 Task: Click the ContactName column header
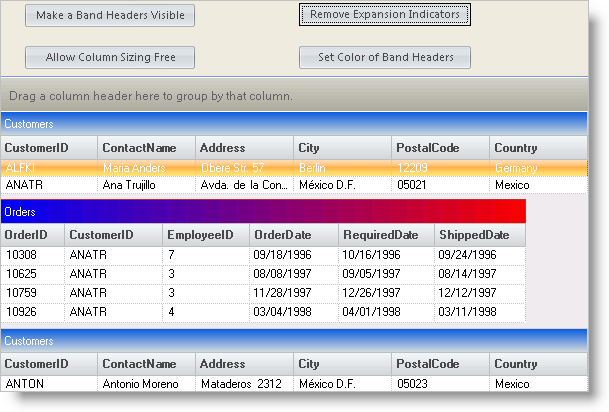coord(145,148)
